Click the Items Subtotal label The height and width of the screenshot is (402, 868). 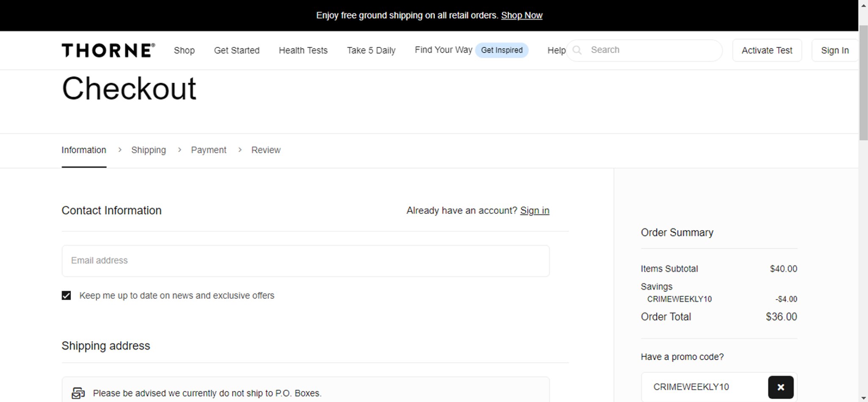pyautogui.click(x=669, y=269)
